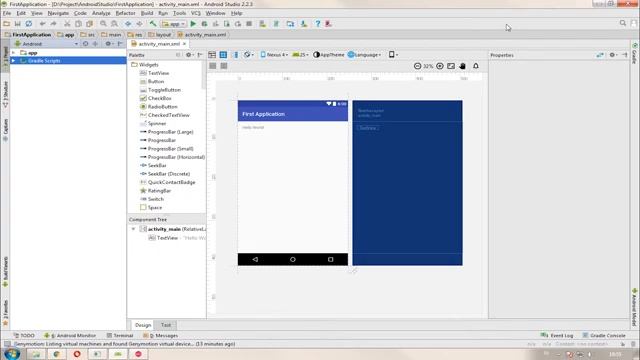The height and width of the screenshot is (360, 640).
Task: Zoom out the design preview
Action: [417, 66]
